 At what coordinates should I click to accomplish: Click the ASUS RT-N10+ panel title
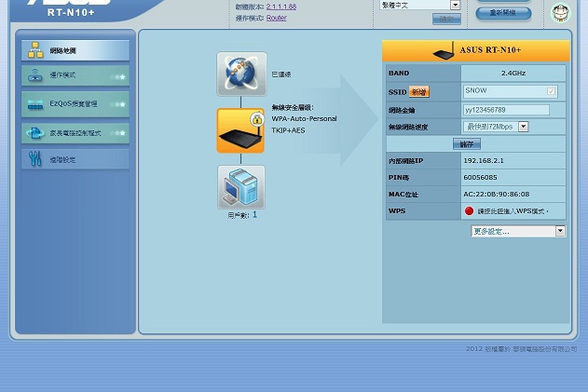pyautogui.click(x=490, y=50)
